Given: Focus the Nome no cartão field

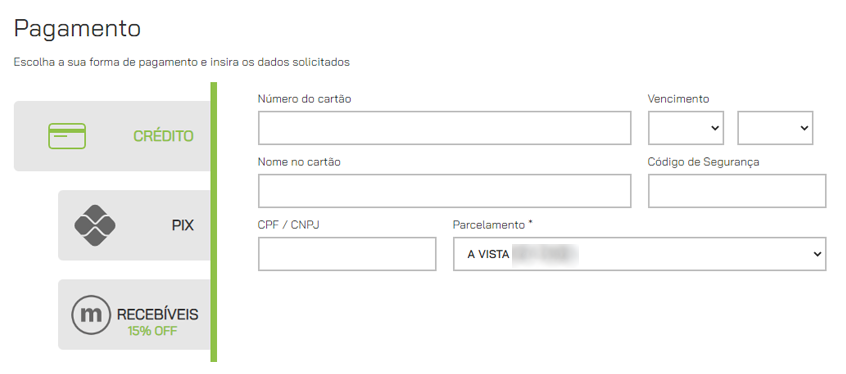Looking at the screenshot, I should [445, 191].
